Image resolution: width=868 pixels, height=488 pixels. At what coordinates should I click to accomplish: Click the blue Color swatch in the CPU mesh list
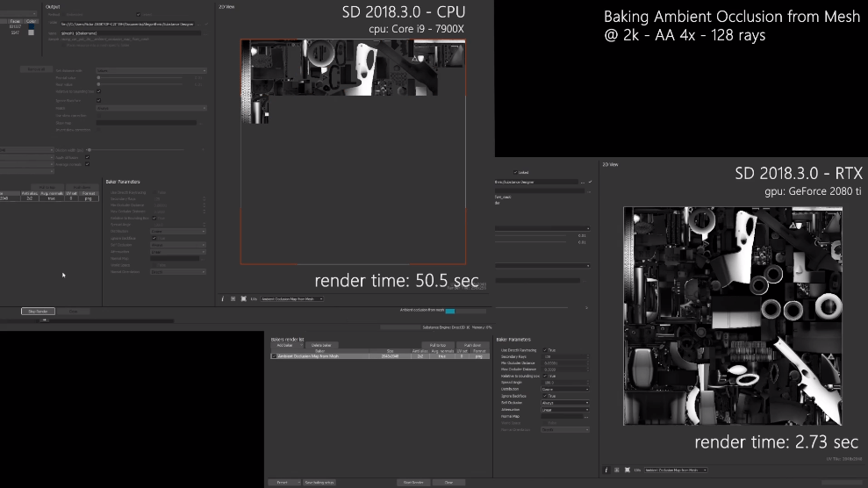pyautogui.click(x=31, y=26)
